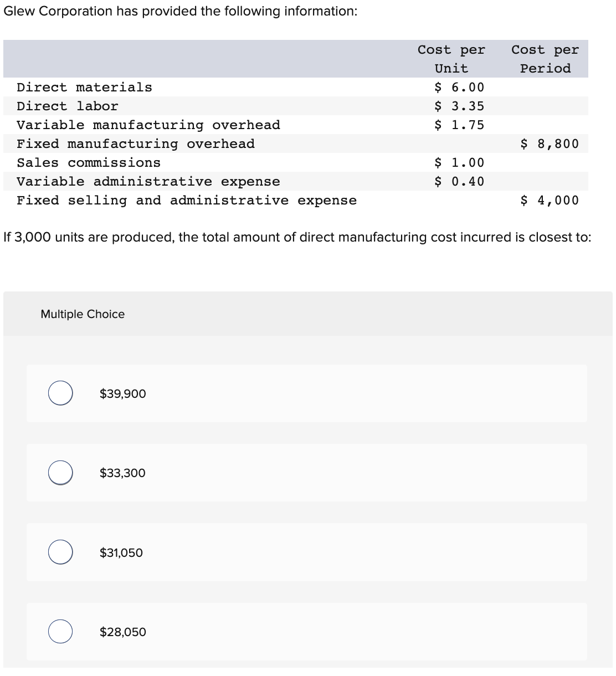Click the $33,300 answer text

122,473
